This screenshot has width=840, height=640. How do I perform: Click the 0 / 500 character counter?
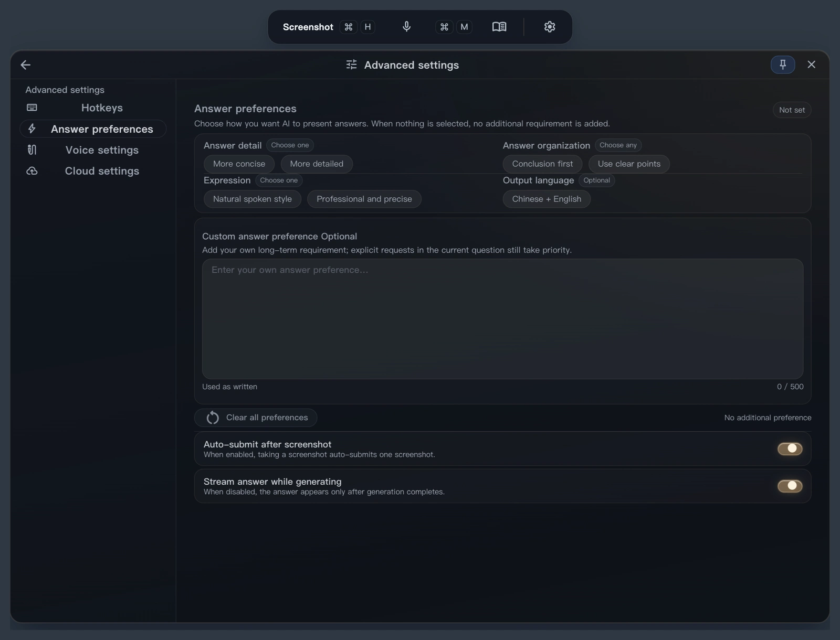pyautogui.click(x=790, y=387)
